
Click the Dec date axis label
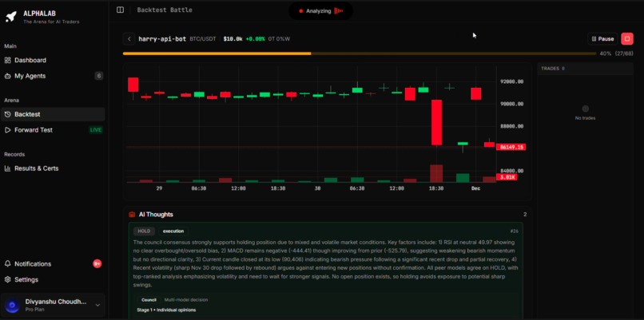[x=475, y=188]
